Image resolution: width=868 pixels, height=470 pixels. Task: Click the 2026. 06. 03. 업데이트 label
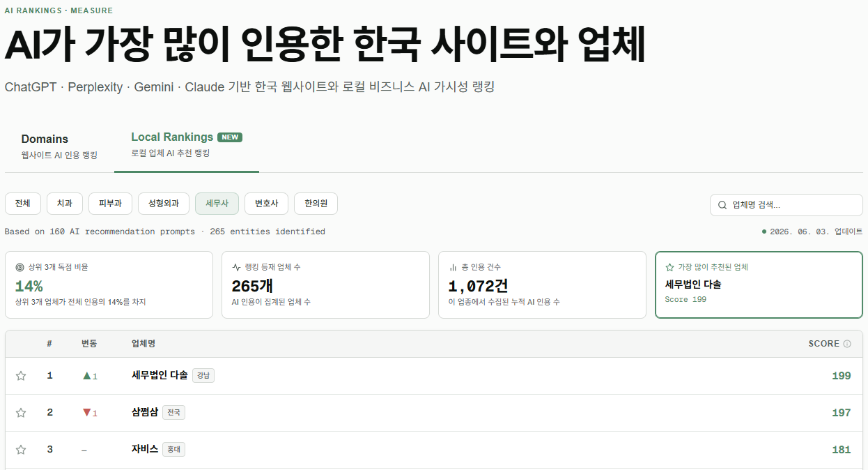[x=816, y=232]
